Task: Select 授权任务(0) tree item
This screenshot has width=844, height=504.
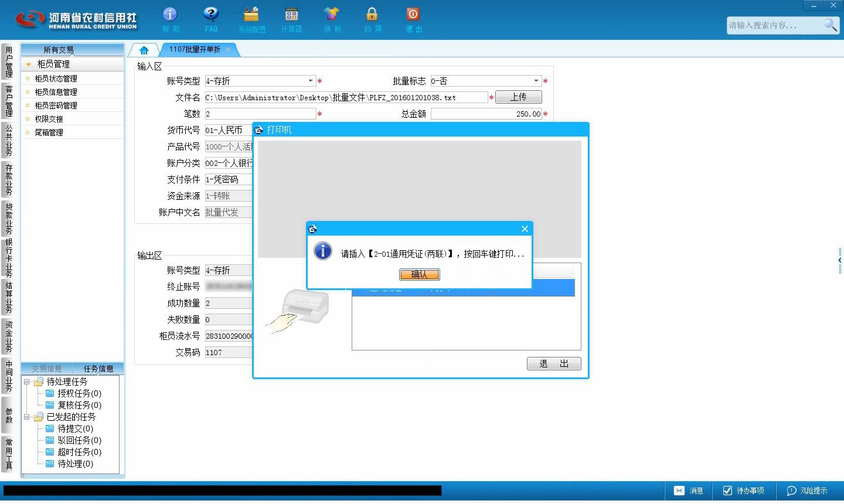Action: point(79,393)
